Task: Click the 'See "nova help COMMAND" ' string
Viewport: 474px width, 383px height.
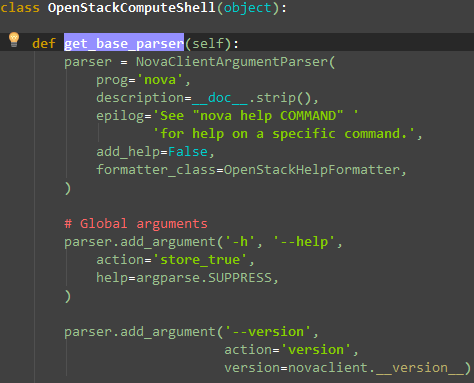Action: (x=256, y=116)
